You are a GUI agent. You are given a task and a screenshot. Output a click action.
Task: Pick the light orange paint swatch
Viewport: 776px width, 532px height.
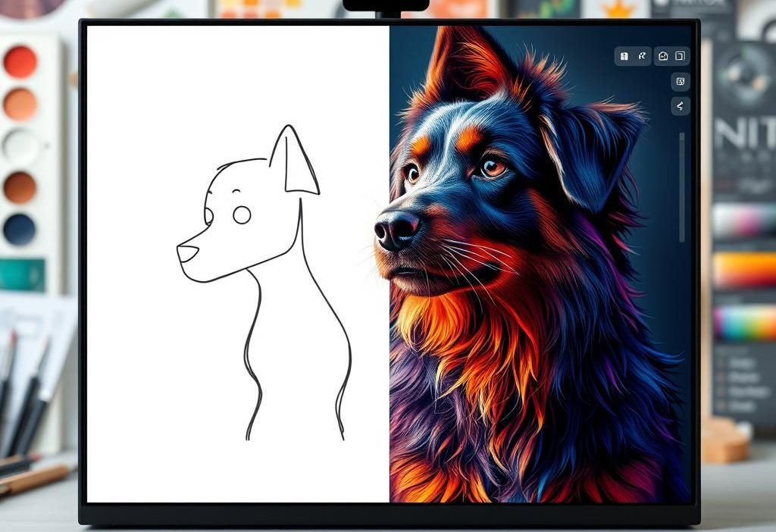click(x=20, y=104)
